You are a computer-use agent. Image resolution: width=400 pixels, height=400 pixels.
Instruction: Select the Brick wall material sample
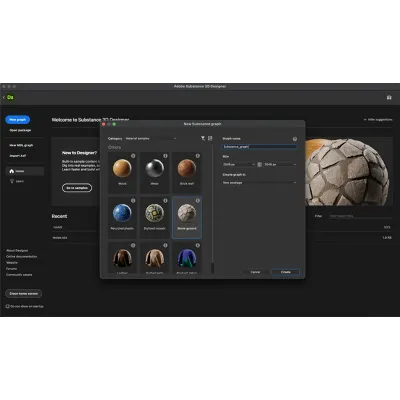tap(187, 172)
